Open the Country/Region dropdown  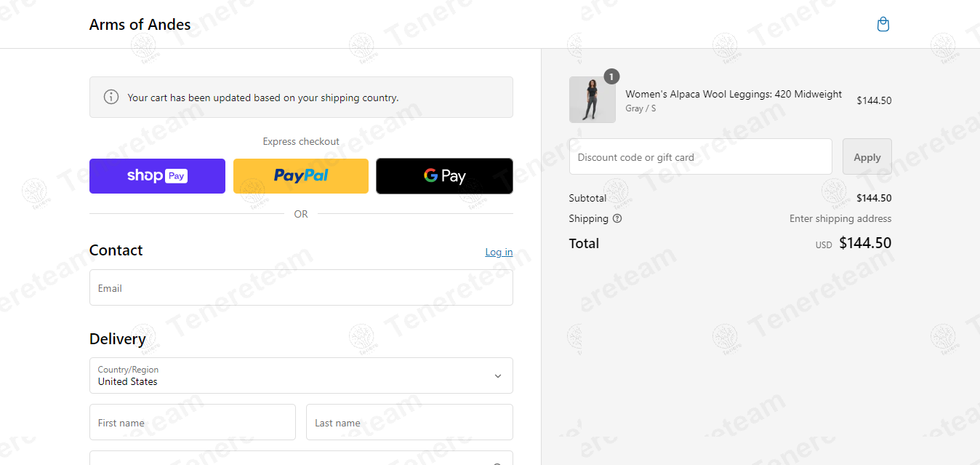(291, 375)
